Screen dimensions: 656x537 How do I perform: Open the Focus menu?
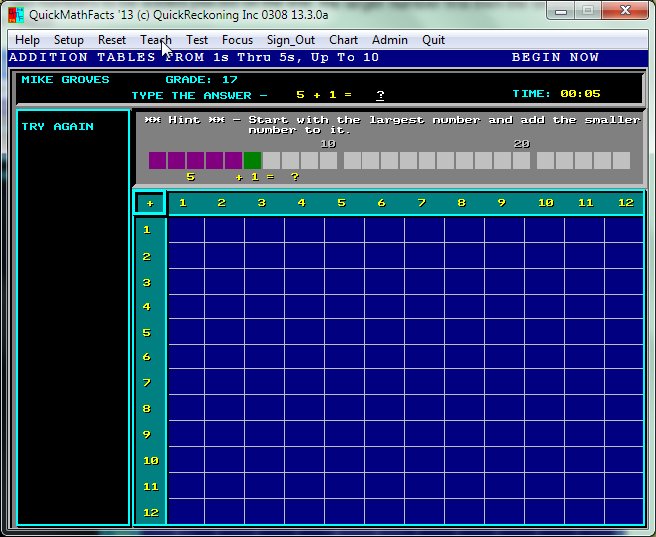click(237, 40)
